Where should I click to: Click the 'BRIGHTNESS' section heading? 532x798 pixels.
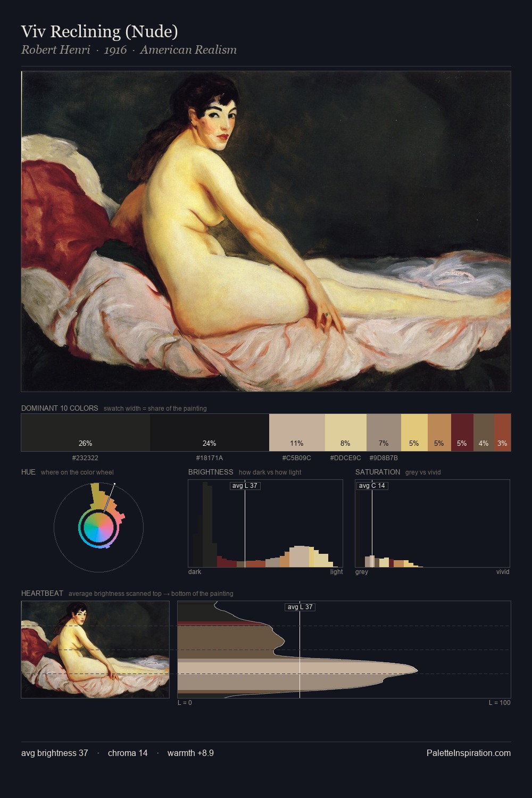coord(211,472)
